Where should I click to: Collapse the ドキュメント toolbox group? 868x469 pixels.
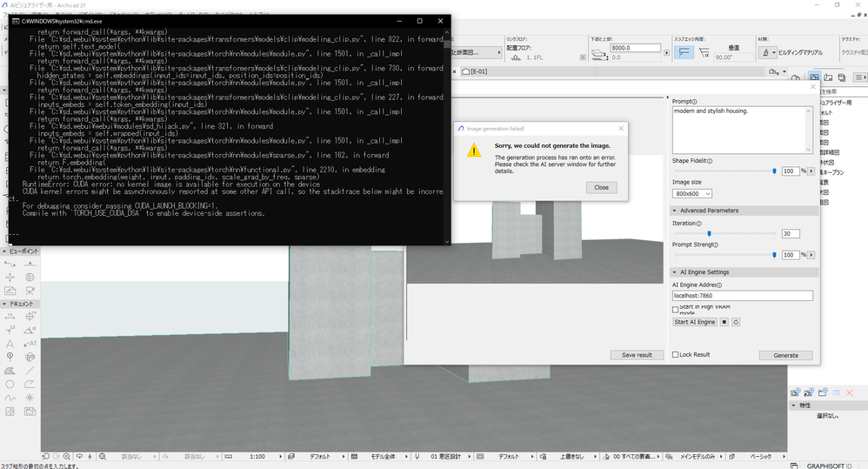4,304
